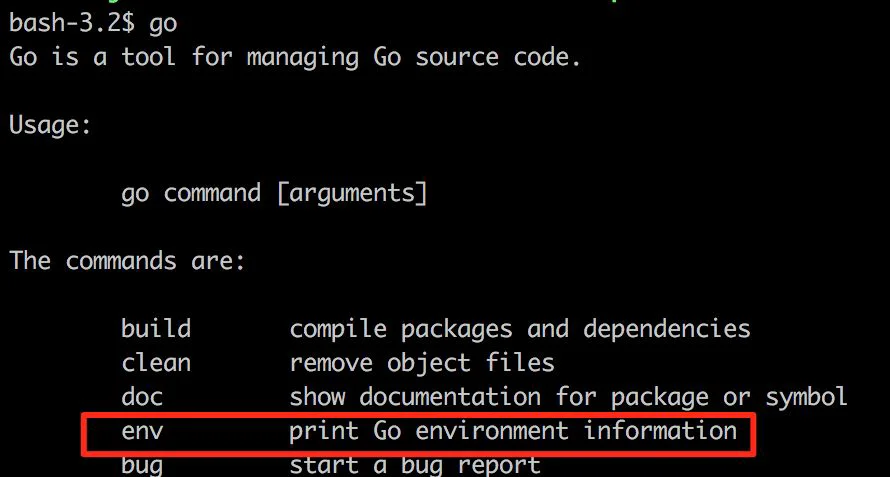Click the 'Usage:' heading
This screenshot has width=890, height=477.
50,125
